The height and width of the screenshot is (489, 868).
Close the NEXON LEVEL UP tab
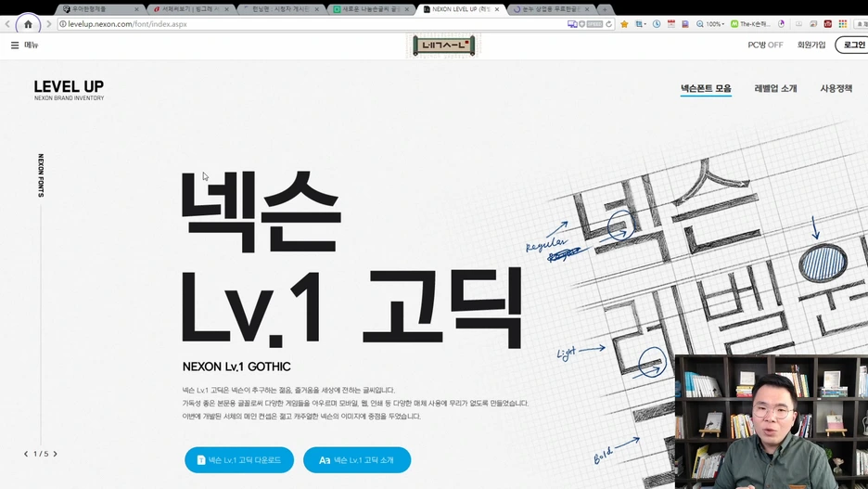point(497,9)
